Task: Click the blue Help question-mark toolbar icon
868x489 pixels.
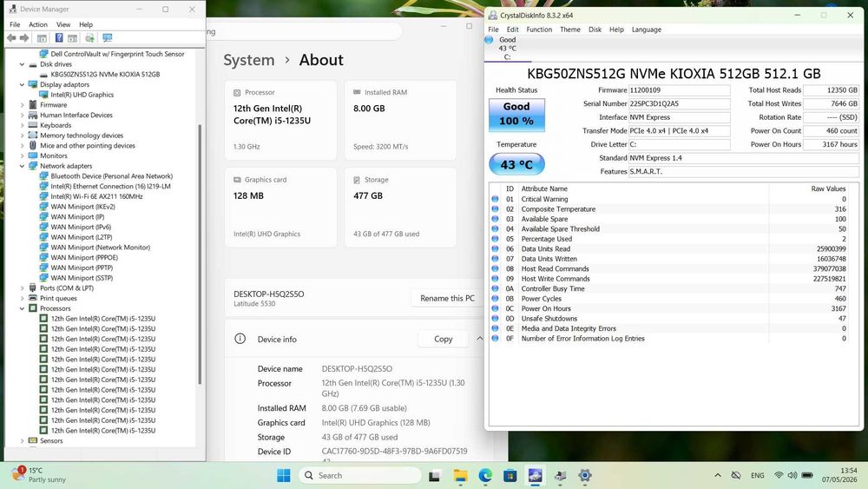Action: (x=59, y=37)
